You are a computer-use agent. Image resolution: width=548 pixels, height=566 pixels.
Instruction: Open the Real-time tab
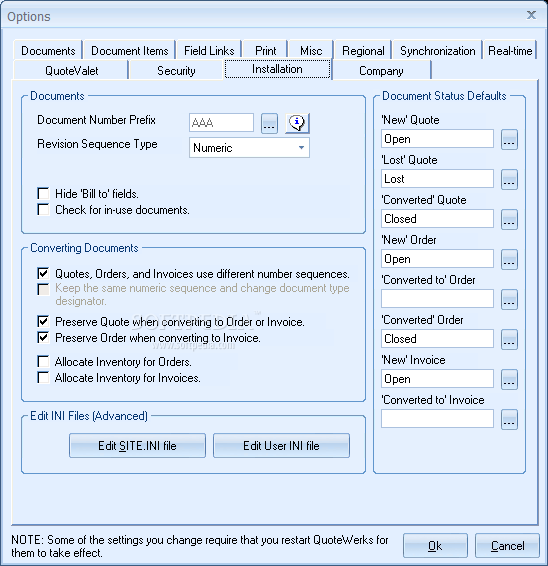click(510, 51)
